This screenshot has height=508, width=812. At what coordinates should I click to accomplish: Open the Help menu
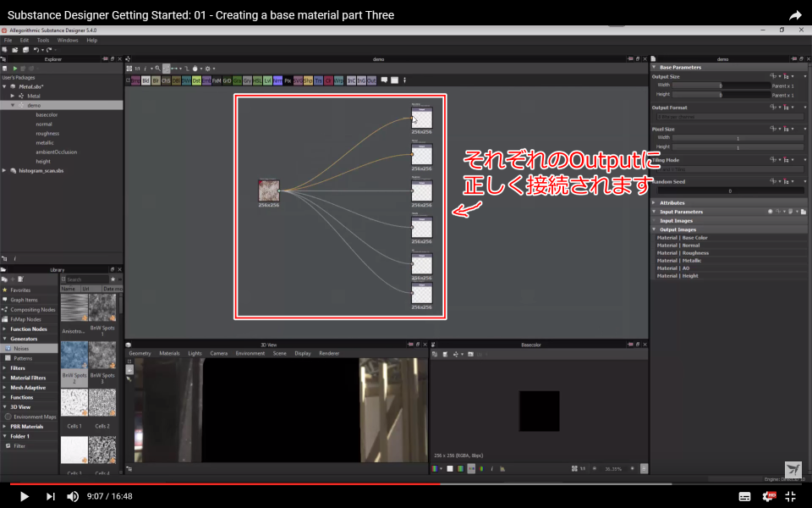[91, 40]
